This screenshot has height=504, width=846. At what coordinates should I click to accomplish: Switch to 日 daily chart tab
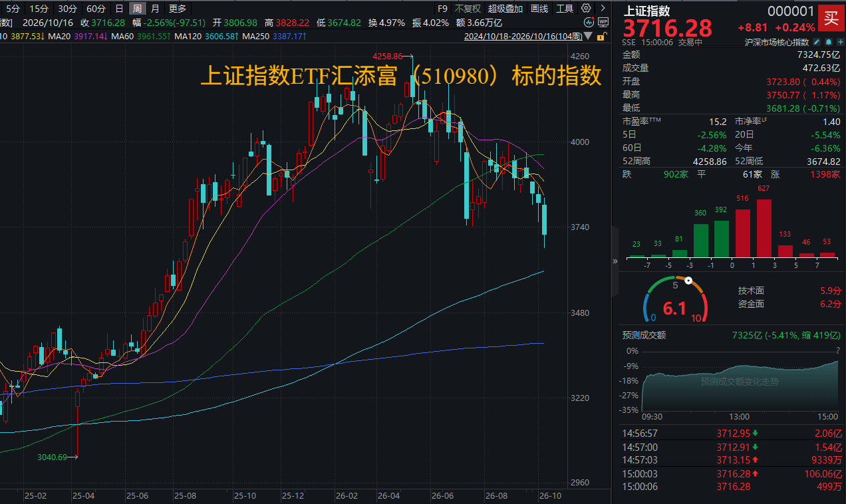pos(119,9)
